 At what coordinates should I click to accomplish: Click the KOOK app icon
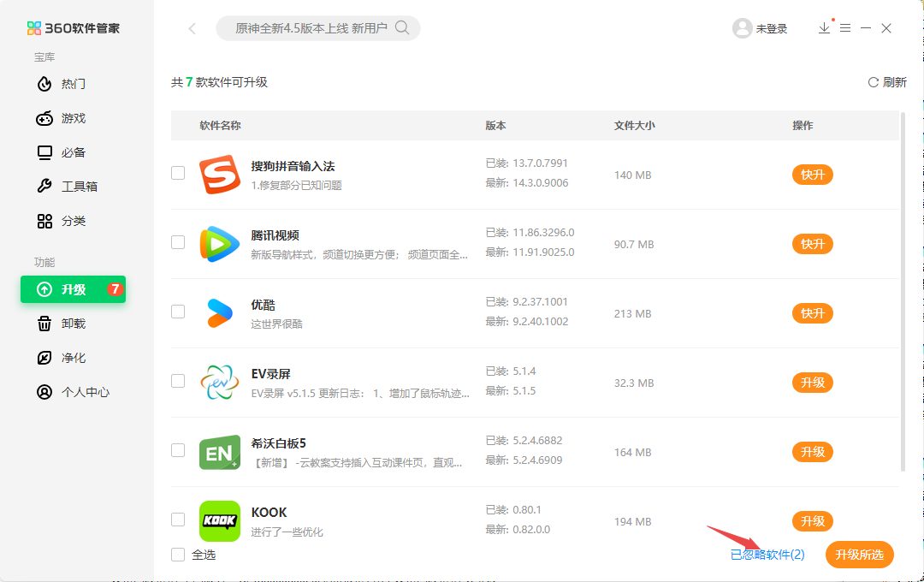click(220, 521)
